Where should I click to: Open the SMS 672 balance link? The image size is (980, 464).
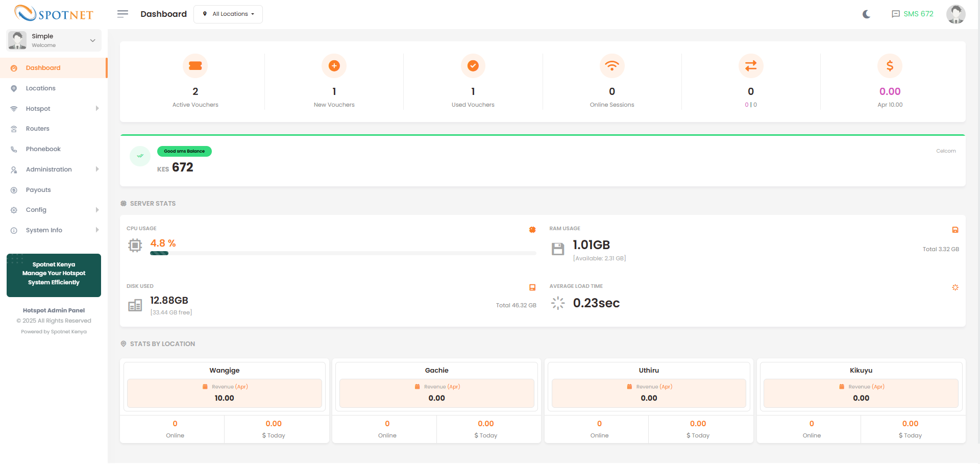click(x=912, y=14)
